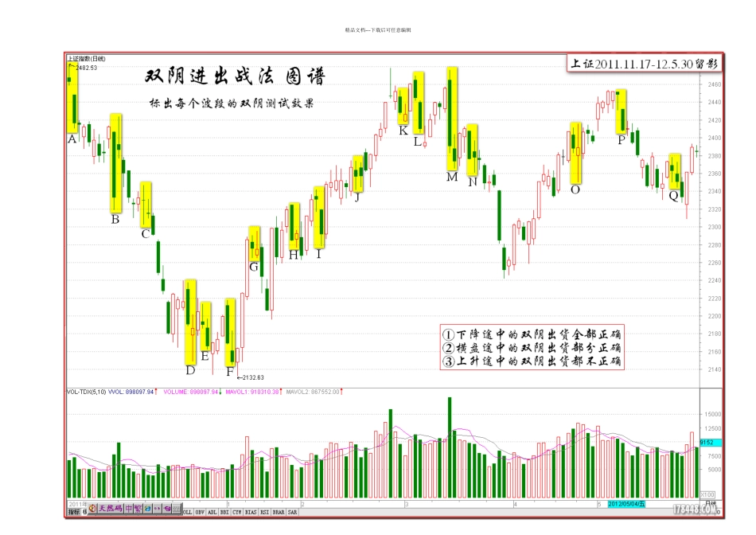Toggle the 繁 traditional character icon
This screenshot has width=756, height=535.
point(138,509)
